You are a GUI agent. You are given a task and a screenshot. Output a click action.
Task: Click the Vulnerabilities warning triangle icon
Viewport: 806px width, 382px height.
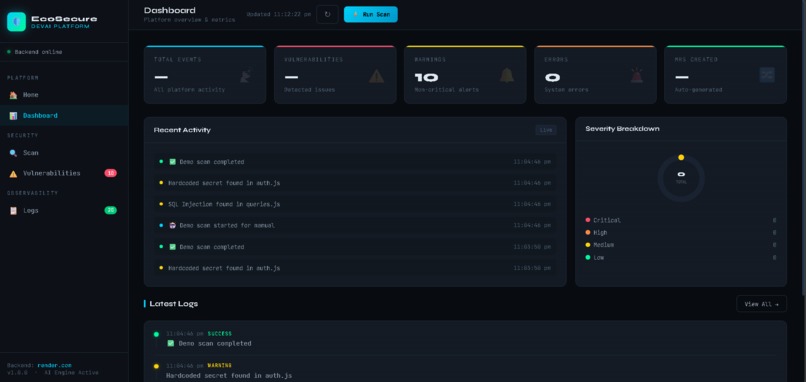(13, 174)
